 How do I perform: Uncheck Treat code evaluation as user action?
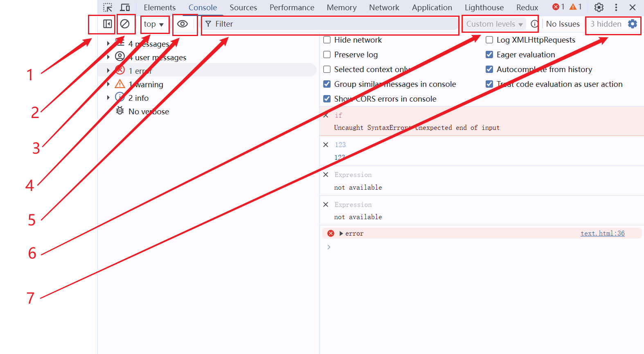click(x=489, y=84)
